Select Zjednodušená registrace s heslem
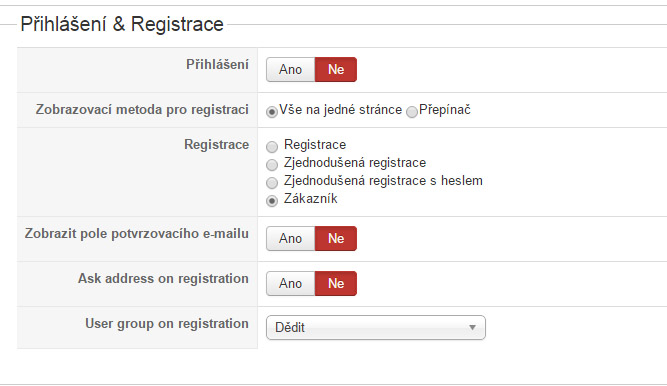This screenshot has height=386, width=667. tap(272, 183)
